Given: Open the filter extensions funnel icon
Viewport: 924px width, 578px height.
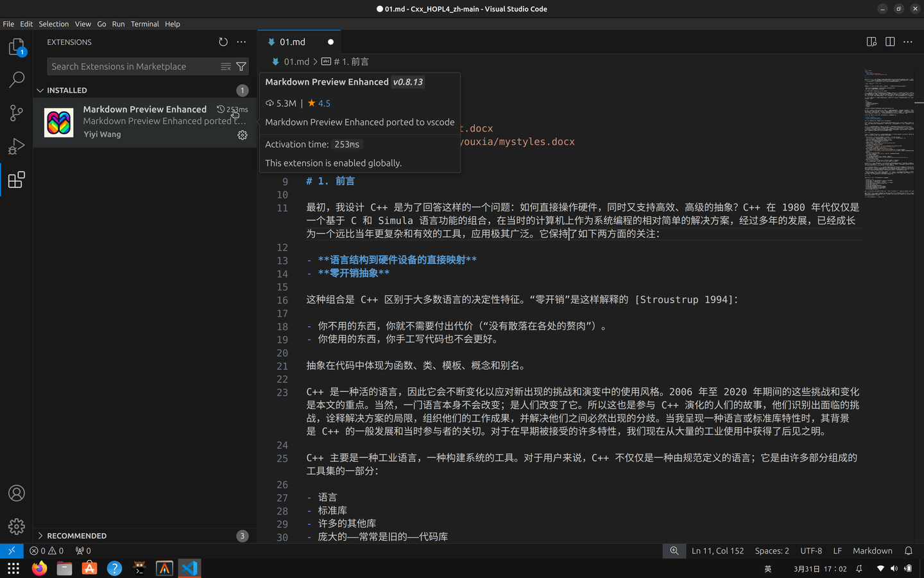Looking at the screenshot, I should [x=241, y=66].
